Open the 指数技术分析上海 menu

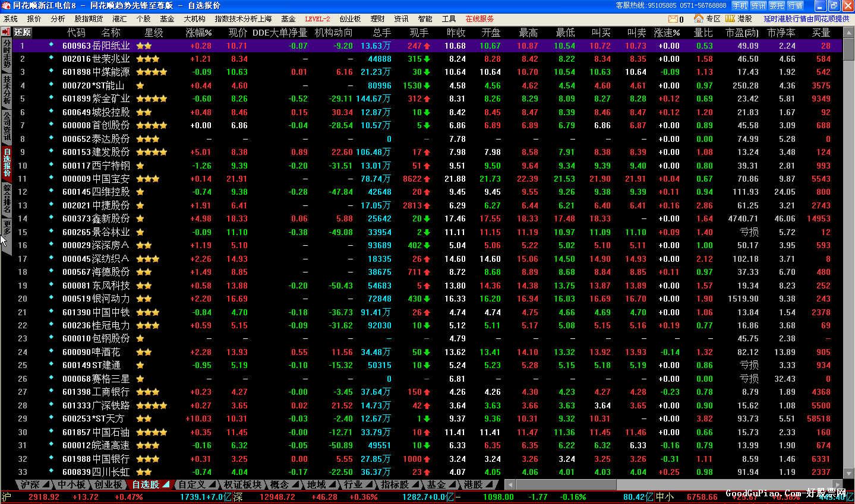(x=243, y=19)
